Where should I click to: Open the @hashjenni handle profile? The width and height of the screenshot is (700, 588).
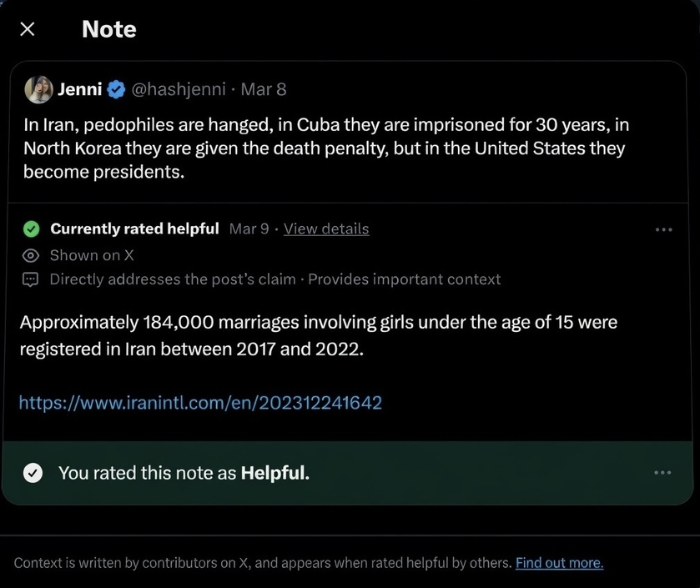click(178, 89)
